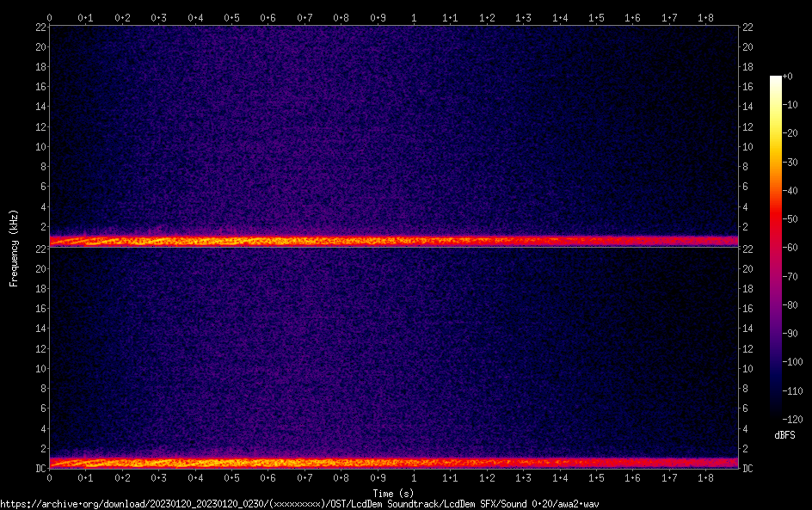Viewport: 812px width, 510px height.
Task: Click the 0.5 mark on the bottom time axis
Action: pyautogui.click(x=232, y=477)
